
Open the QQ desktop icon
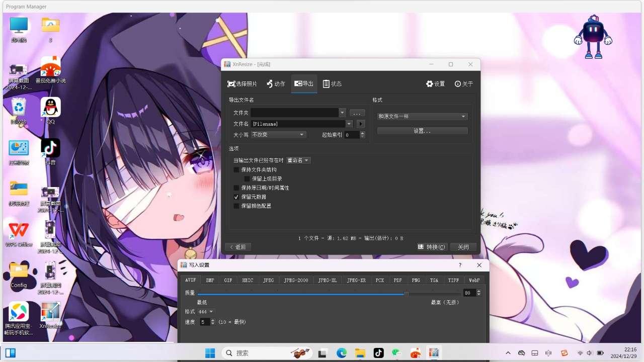pos(50,112)
